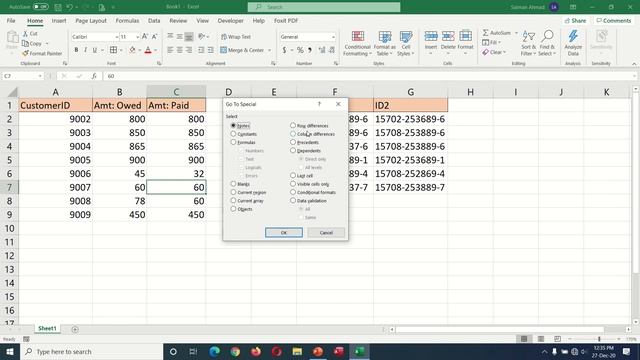
Task: Click the Borders icon
Action: point(113,50)
